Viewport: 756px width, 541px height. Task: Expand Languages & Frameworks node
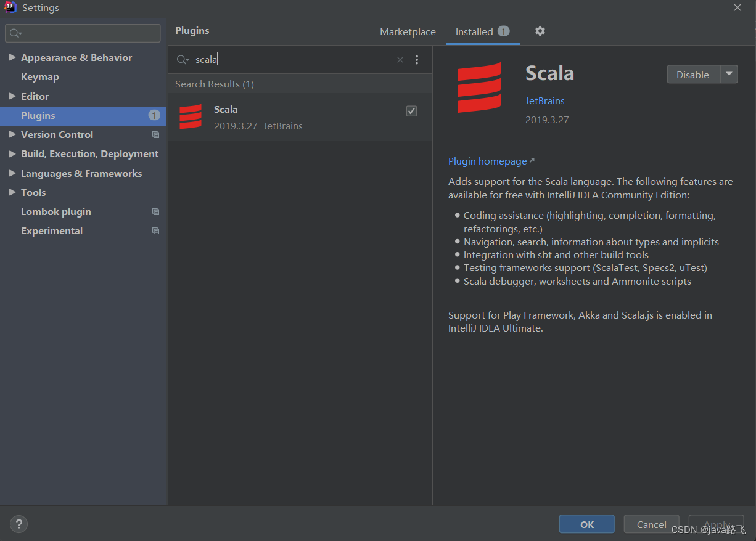12,173
